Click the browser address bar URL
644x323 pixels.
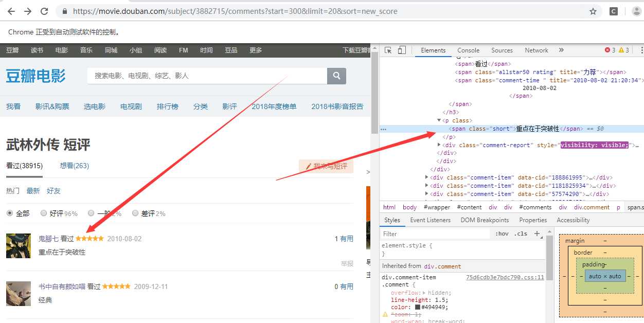[x=235, y=11]
